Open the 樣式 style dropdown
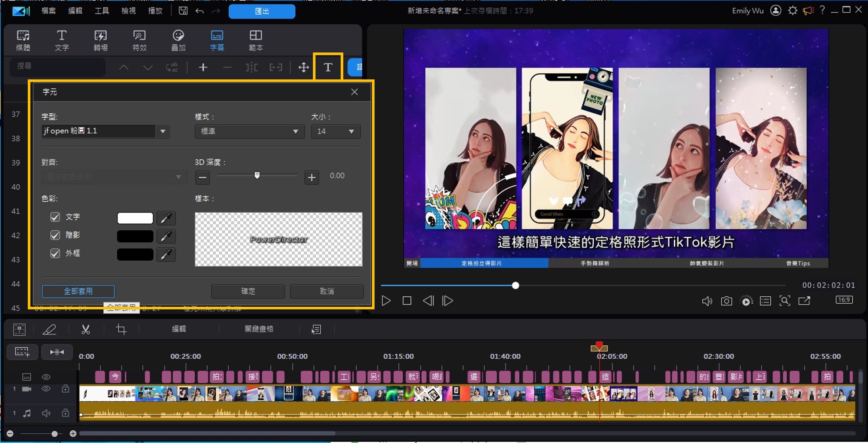The image size is (868, 443). (249, 131)
